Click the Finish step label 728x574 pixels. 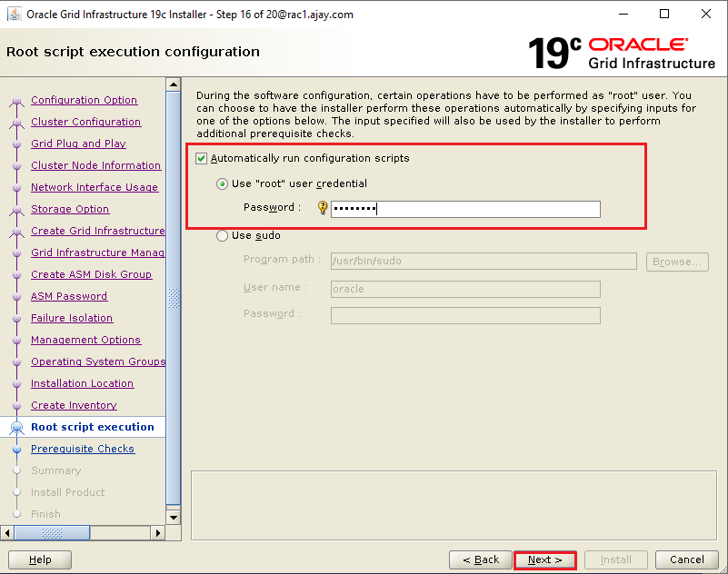click(x=45, y=514)
